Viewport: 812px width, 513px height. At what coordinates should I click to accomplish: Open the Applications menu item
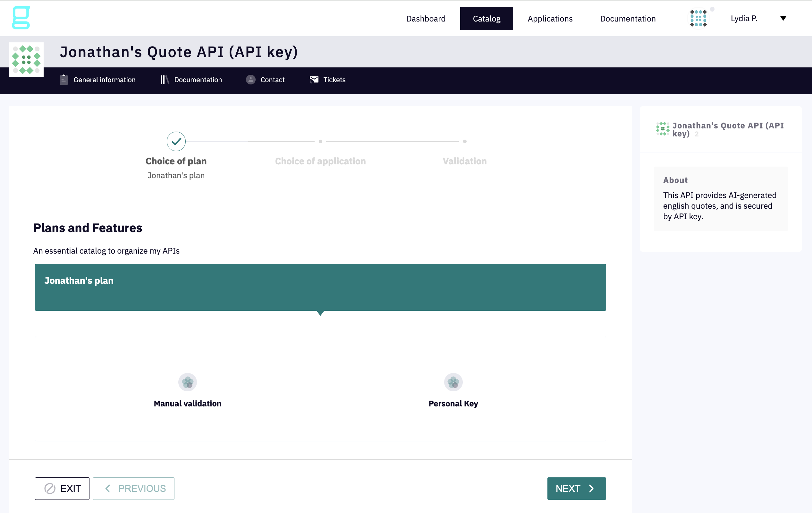click(550, 19)
